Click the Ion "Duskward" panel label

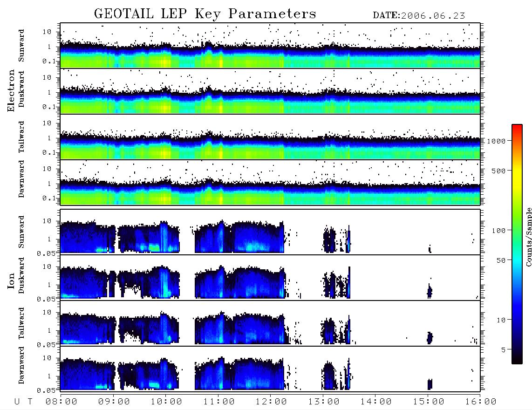21,276
